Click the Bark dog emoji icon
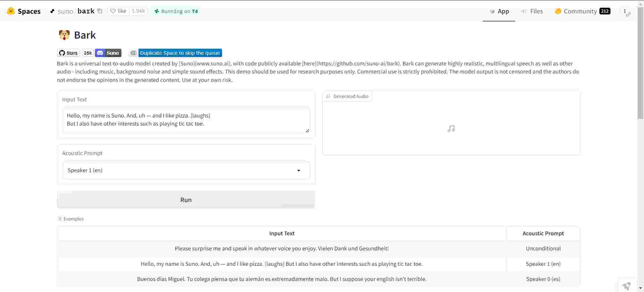644x292 pixels. 64,35
